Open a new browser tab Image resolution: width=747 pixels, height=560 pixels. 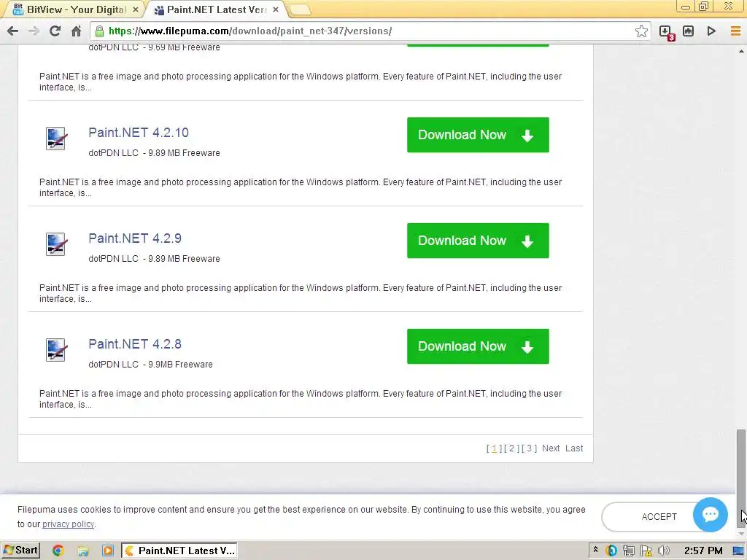pos(299,9)
